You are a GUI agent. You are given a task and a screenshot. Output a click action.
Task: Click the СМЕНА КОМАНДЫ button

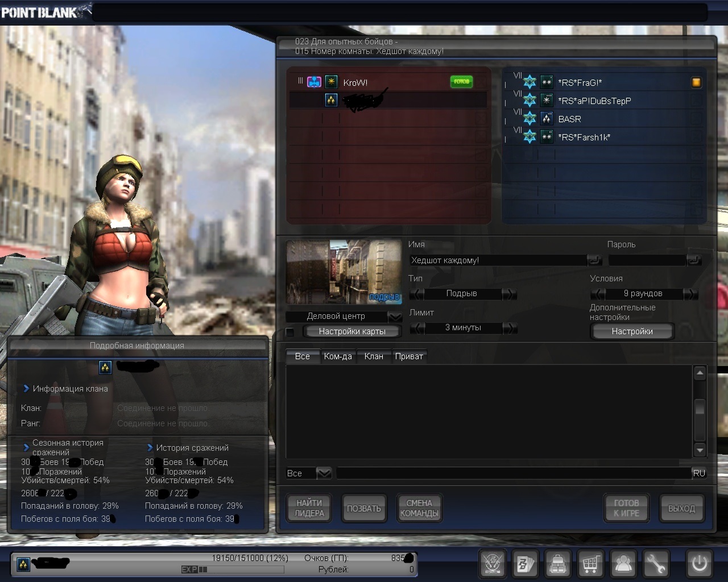coord(419,508)
